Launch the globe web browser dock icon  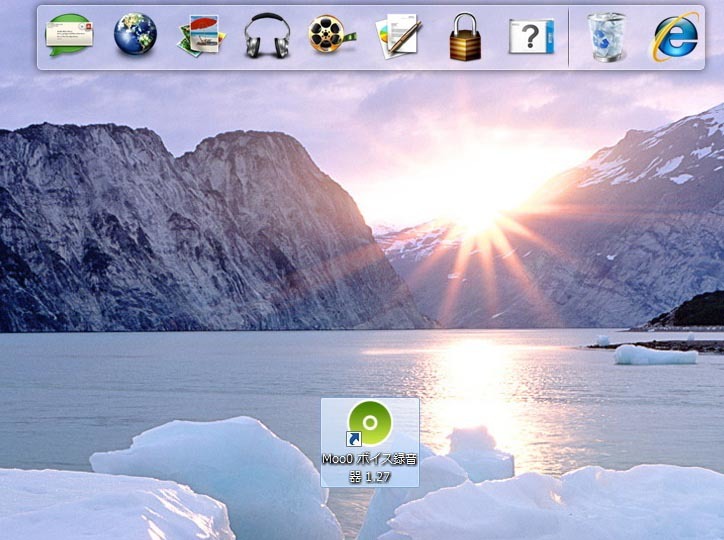(x=135, y=34)
